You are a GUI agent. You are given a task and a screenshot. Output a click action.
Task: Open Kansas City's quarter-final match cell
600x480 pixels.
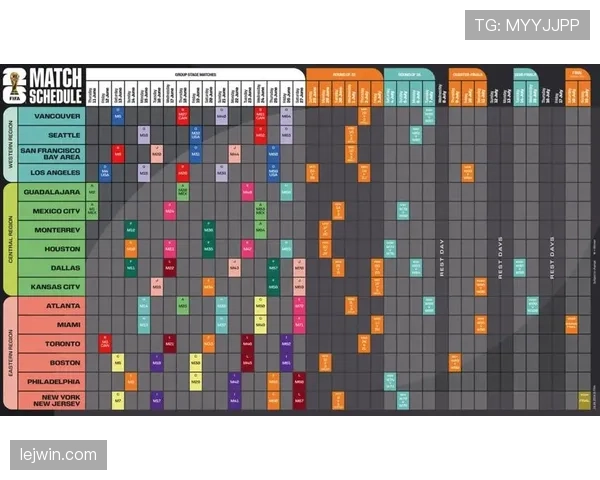click(x=481, y=287)
